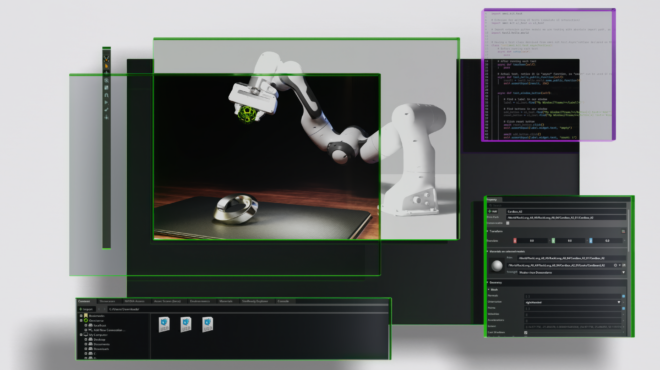Open the third USD file icon

(208, 325)
